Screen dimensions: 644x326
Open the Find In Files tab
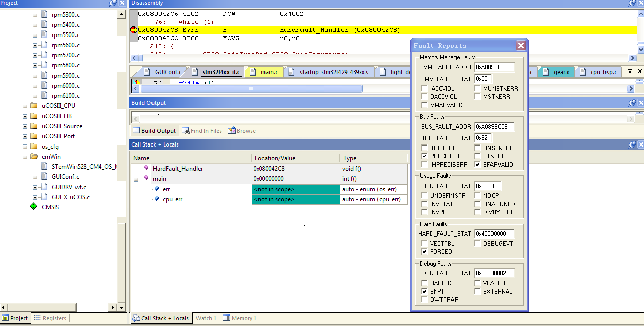pyautogui.click(x=202, y=131)
